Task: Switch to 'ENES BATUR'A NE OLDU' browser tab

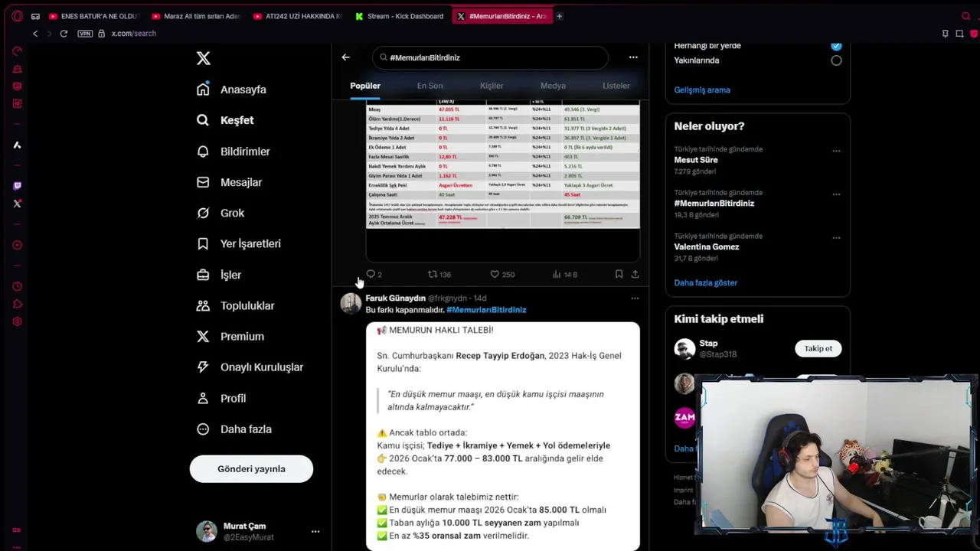Action: coord(93,16)
